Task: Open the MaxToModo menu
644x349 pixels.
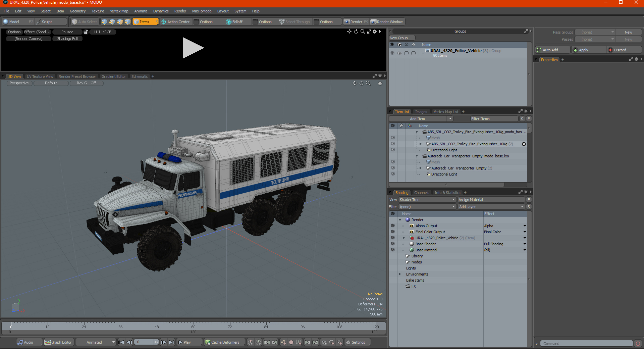Action: 202,11
